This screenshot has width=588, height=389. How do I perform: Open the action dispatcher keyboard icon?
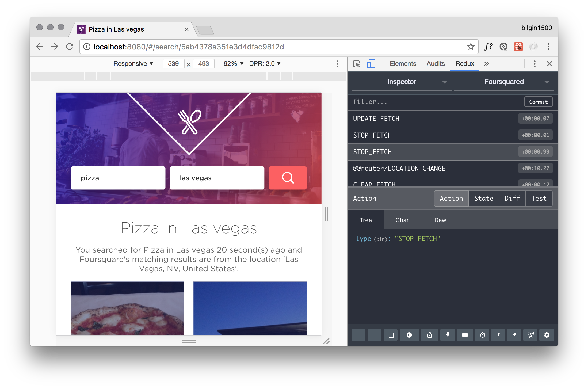(x=465, y=335)
